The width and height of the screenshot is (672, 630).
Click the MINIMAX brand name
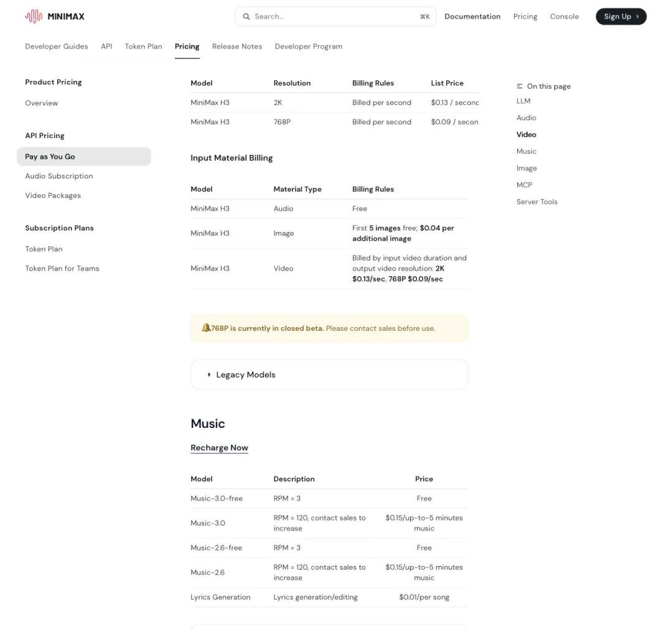click(66, 16)
